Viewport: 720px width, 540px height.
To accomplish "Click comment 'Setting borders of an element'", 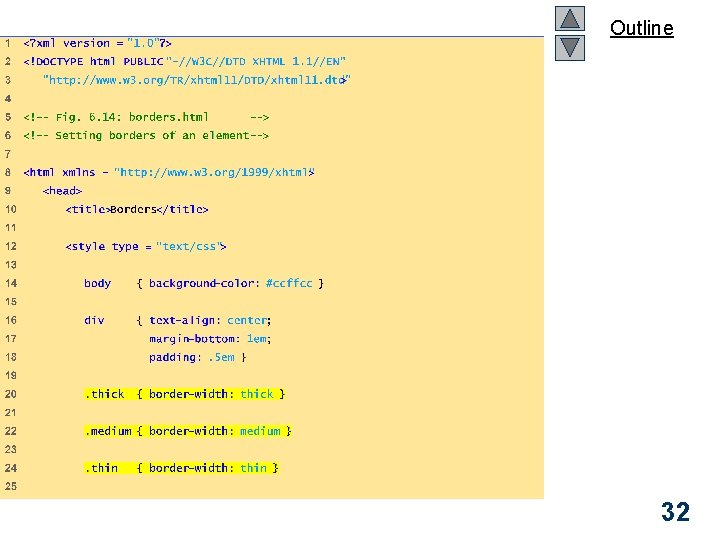I will click(146, 135).
